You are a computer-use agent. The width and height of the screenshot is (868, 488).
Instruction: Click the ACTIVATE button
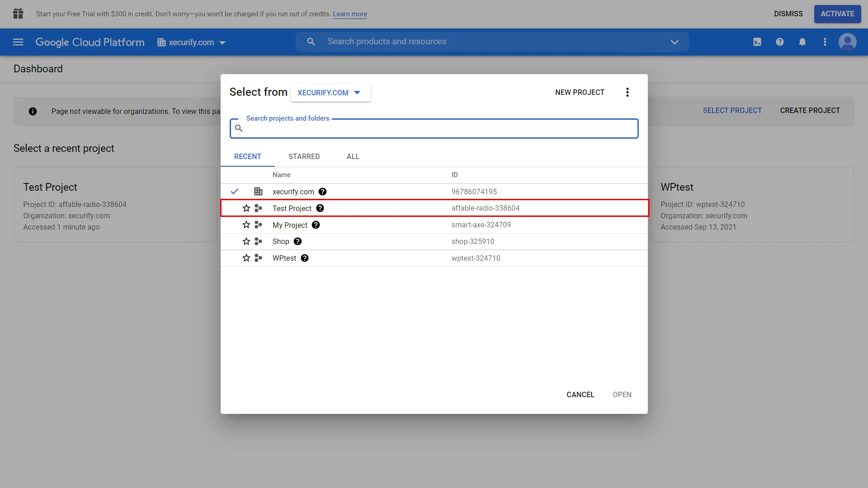pyautogui.click(x=838, y=14)
